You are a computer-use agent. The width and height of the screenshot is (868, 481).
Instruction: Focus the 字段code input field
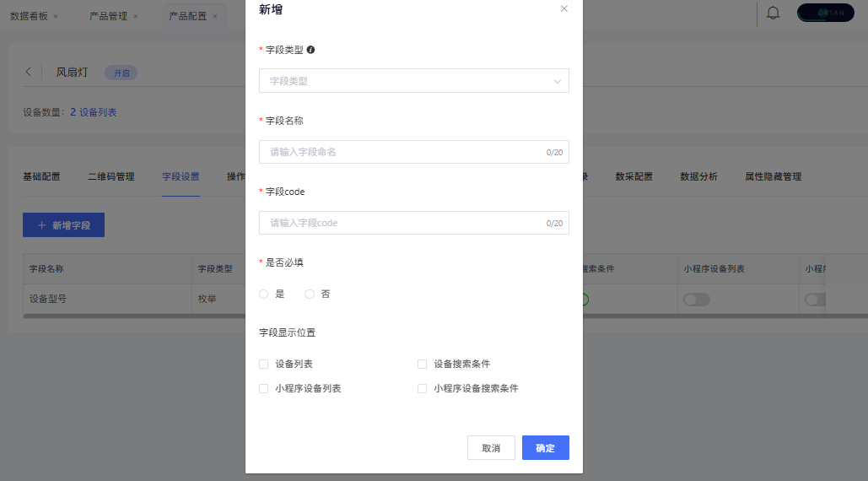[x=405, y=223]
